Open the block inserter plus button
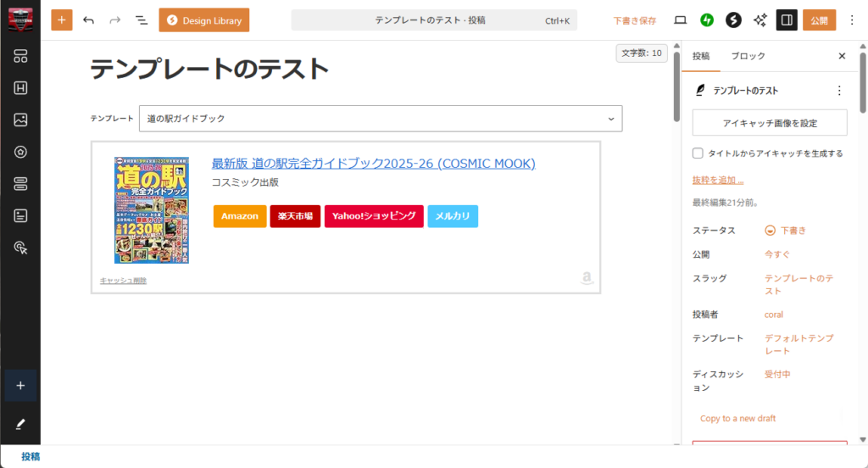The image size is (868, 468). [x=61, y=20]
